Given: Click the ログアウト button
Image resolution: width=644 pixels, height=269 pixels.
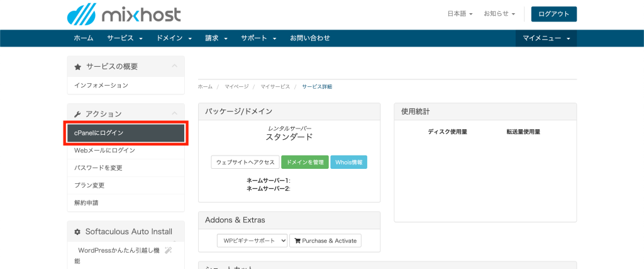Looking at the screenshot, I should tap(553, 14).
